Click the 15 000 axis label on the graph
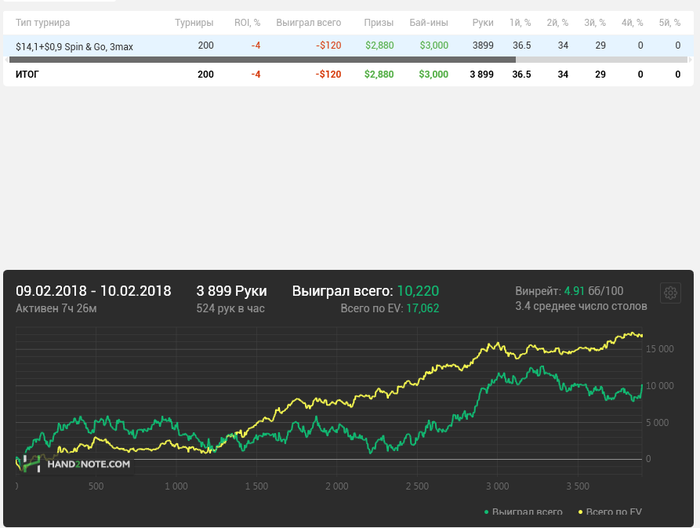The width and height of the screenshot is (700, 528). click(x=660, y=349)
